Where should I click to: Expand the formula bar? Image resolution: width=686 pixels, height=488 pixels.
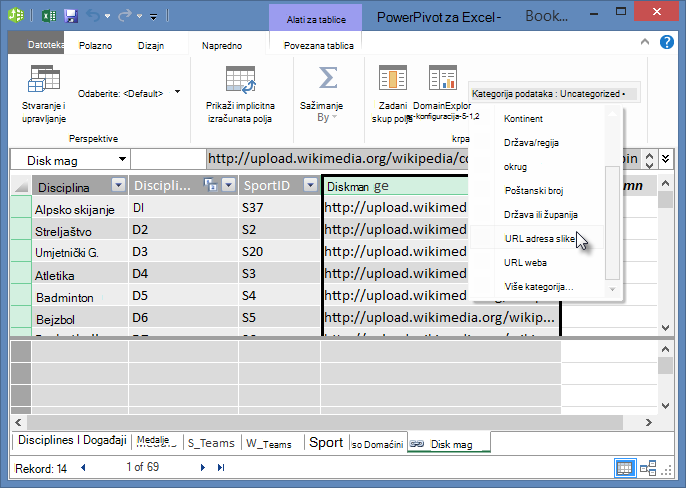pyautogui.click(x=665, y=158)
